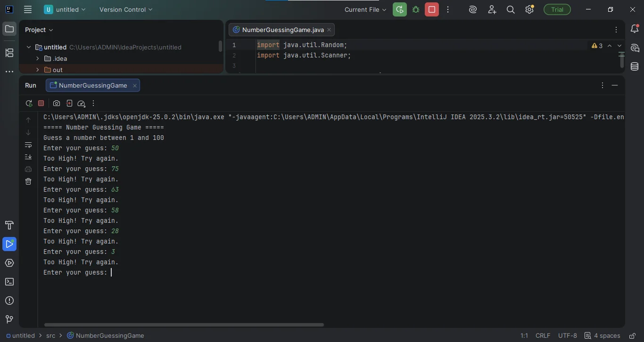Click the NumberGuessingGame breadcrumb

[106, 336]
